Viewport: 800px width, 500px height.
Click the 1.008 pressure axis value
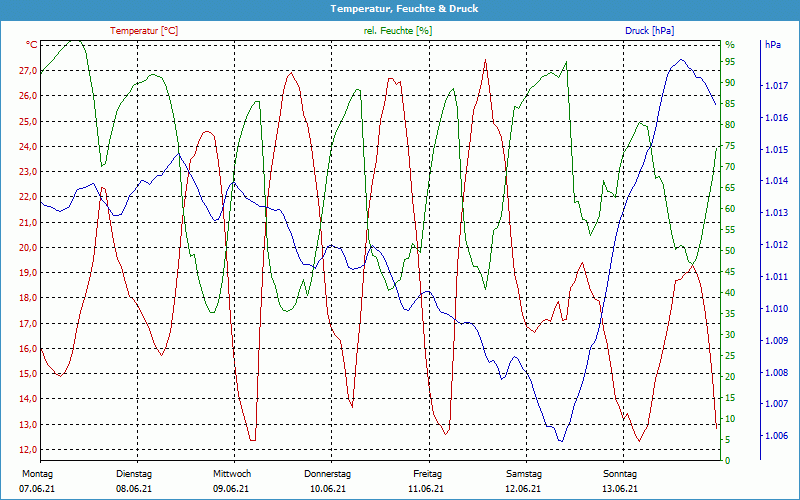(x=777, y=372)
